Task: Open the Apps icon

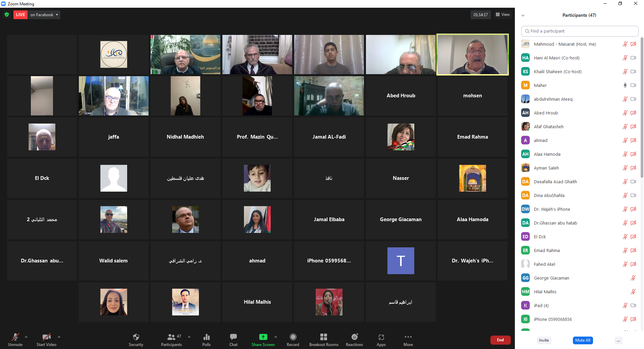Action: coord(381,337)
